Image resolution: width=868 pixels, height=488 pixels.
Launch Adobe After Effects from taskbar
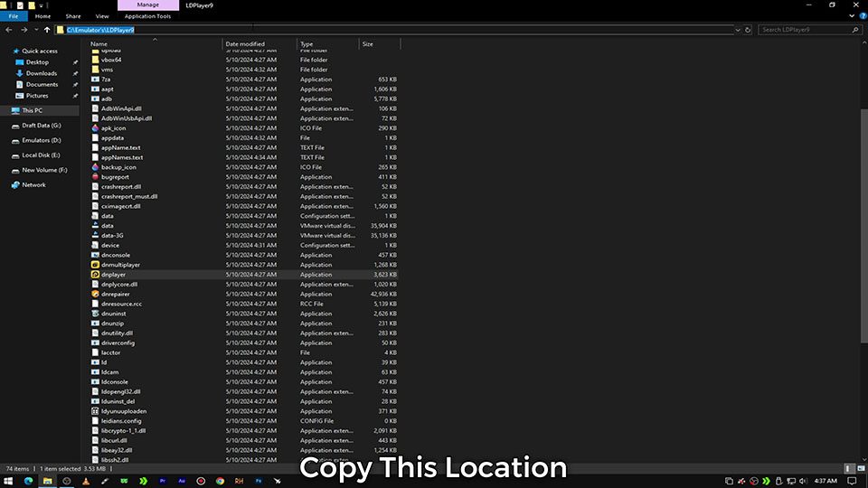pos(182,482)
